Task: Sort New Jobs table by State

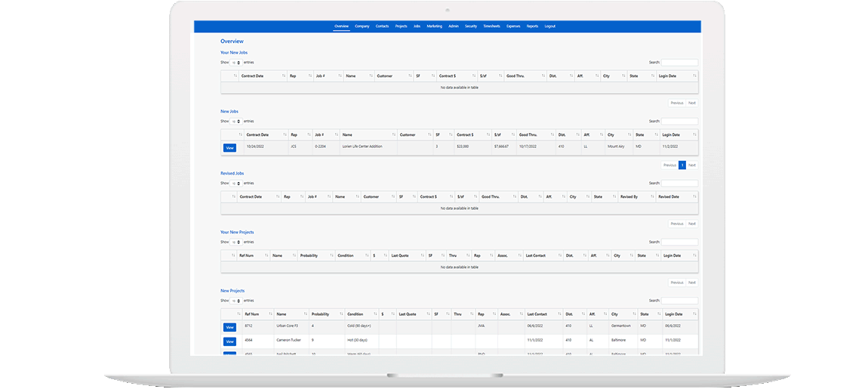Action: point(646,134)
